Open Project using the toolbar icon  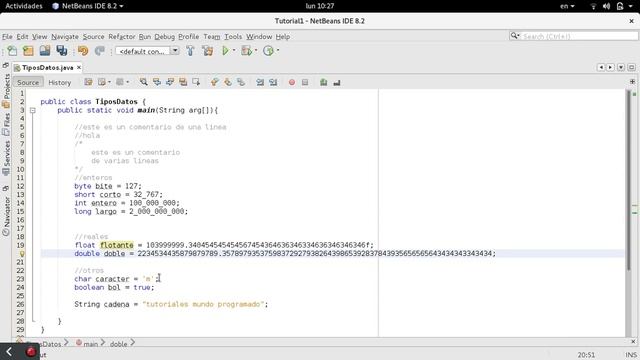tap(45, 51)
